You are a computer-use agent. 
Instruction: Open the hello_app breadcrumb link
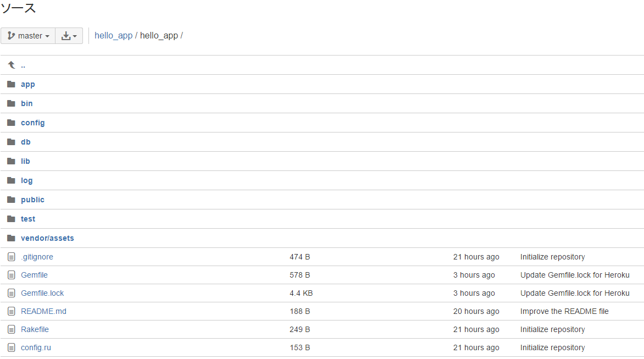tap(113, 36)
